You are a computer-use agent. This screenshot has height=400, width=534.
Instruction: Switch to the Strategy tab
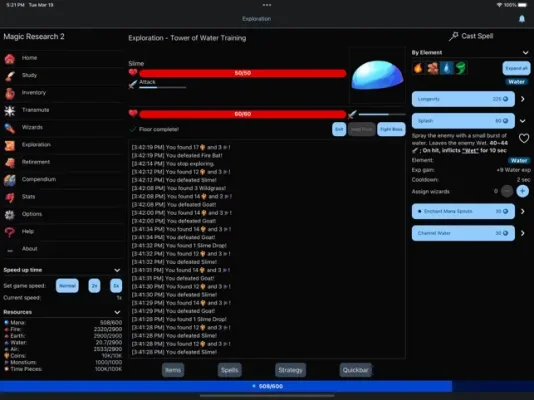tap(290, 370)
